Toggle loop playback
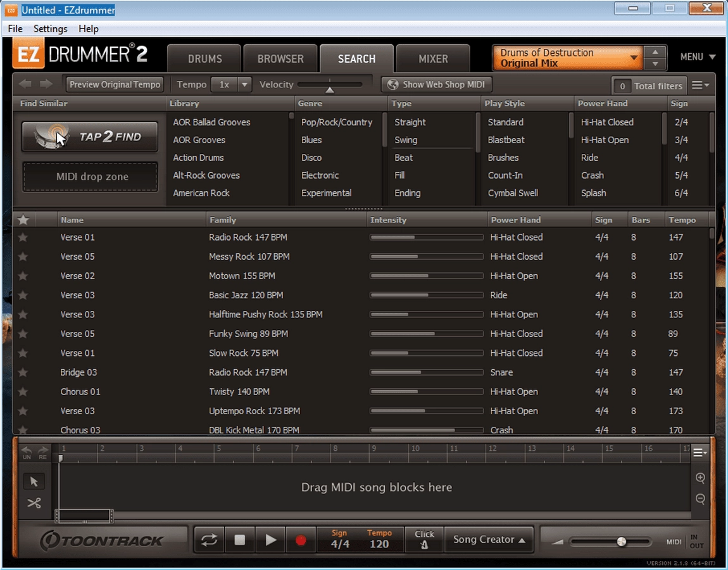Screen dimensions: 728x570 209,540
